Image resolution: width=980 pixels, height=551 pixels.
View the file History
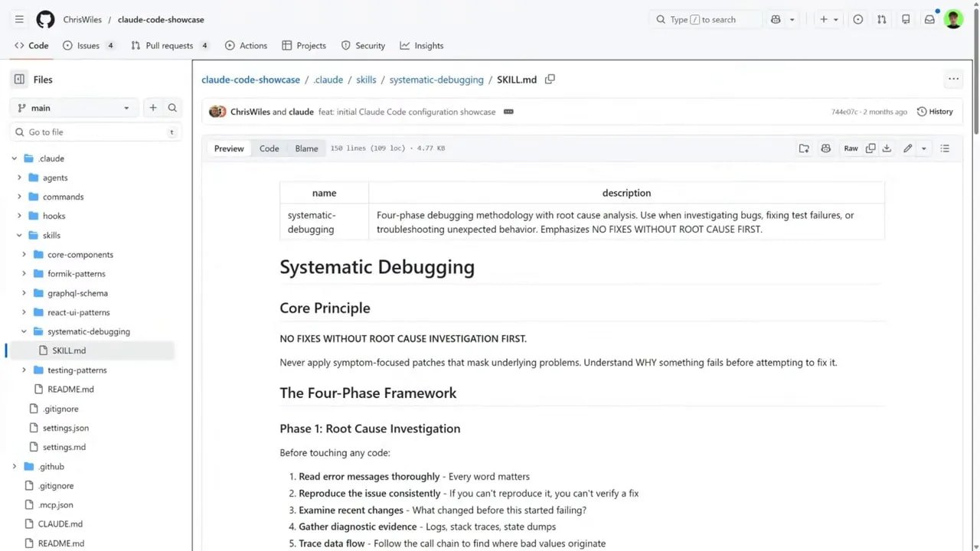coord(935,111)
